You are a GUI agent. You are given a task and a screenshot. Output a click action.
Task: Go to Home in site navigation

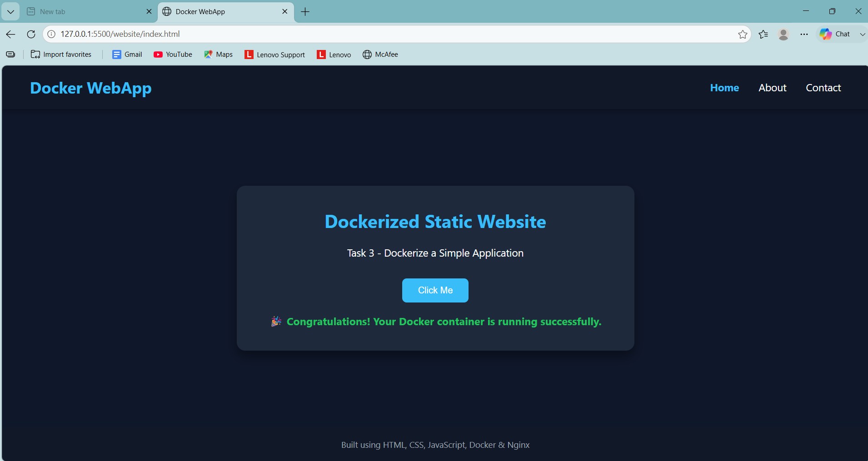(x=724, y=88)
